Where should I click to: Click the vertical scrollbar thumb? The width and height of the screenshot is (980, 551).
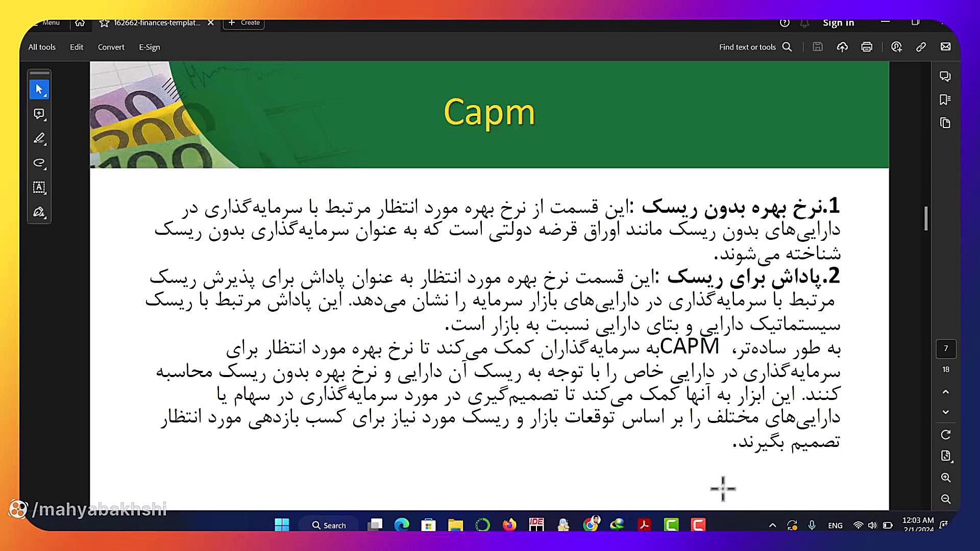(925, 218)
